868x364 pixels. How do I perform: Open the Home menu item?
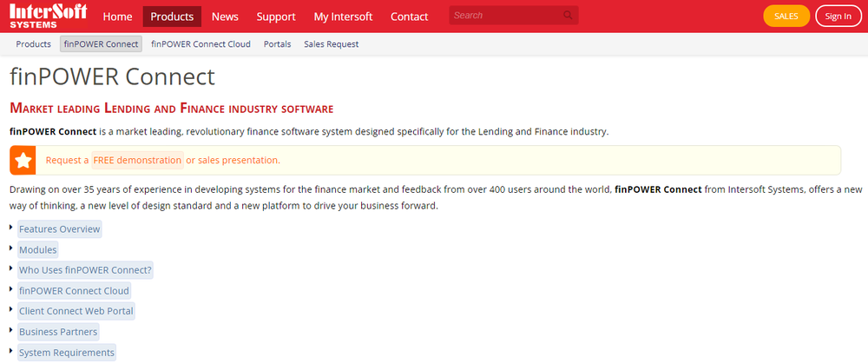tap(117, 17)
